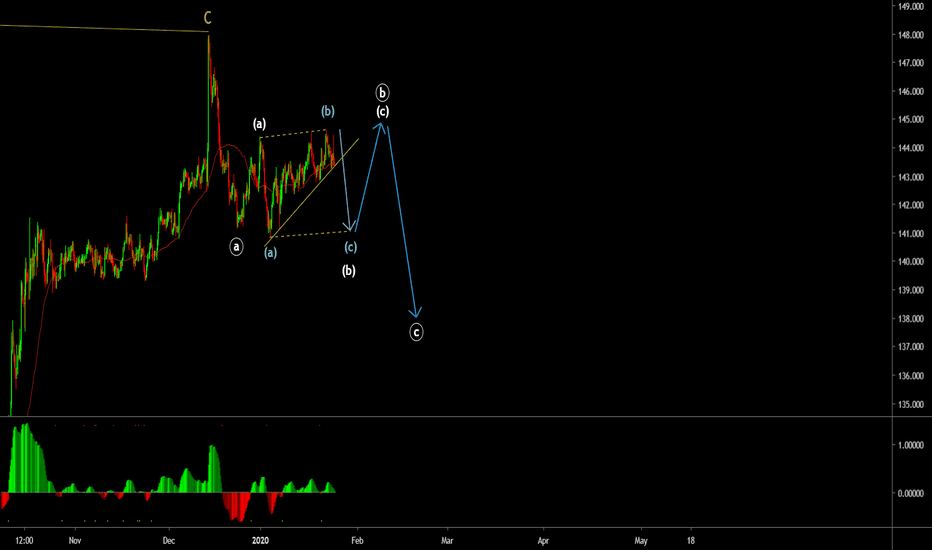The width and height of the screenshot is (932, 550).
Task: Click the May time axis label
Action: tap(641, 540)
